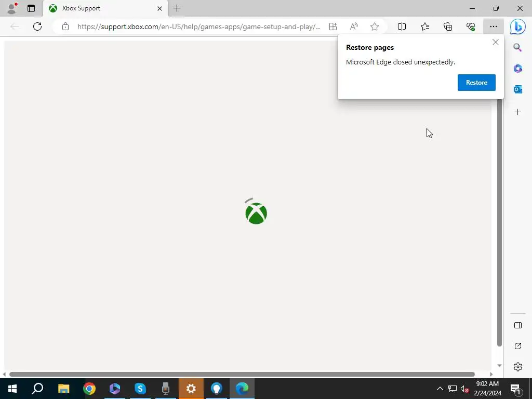Open clock showing 9:02 AM
This screenshot has width=532, height=399.
pyautogui.click(x=487, y=389)
